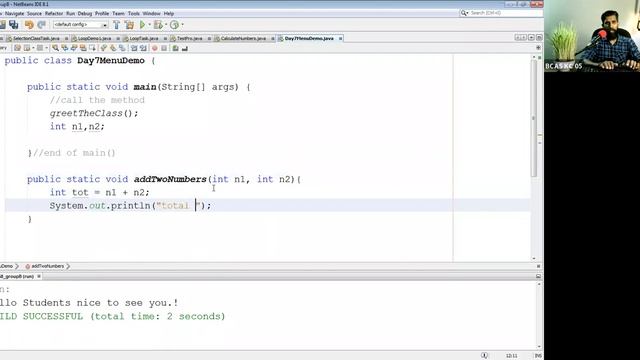
Task: Click the Find Selection magnifier icon
Action: click(56, 48)
